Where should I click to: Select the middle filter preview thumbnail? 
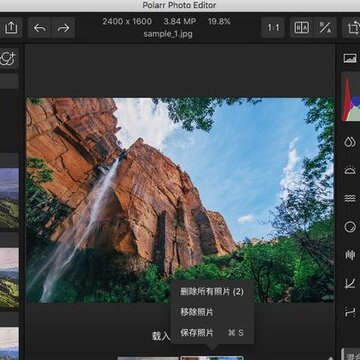(9, 278)
